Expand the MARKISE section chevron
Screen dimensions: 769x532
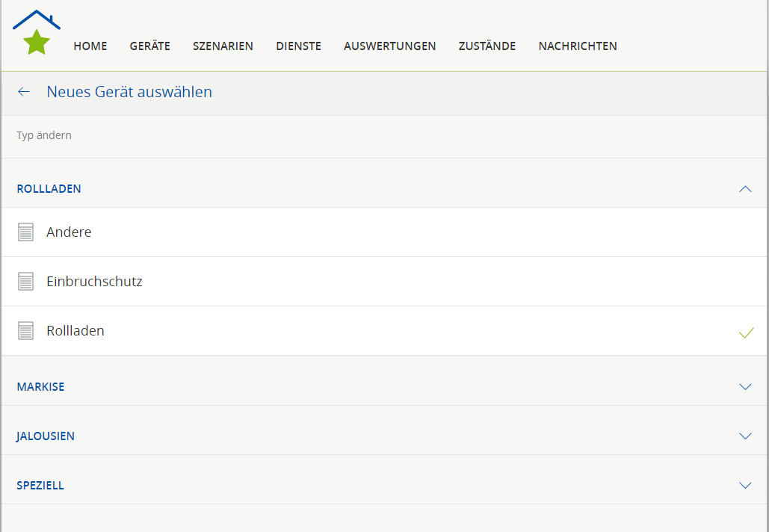click(x=744, y=387)
